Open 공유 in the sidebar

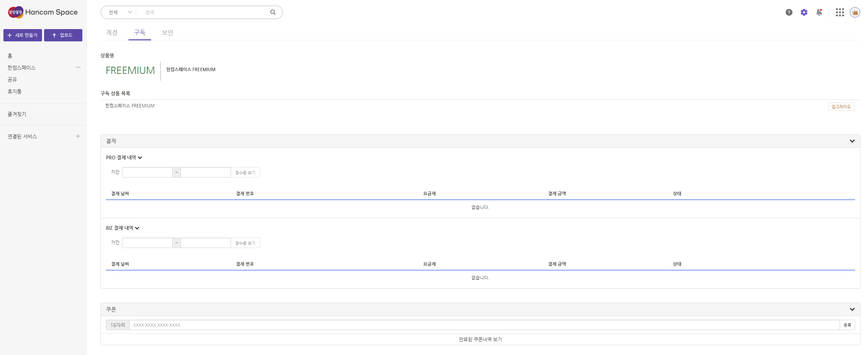(x=12, y=80)
